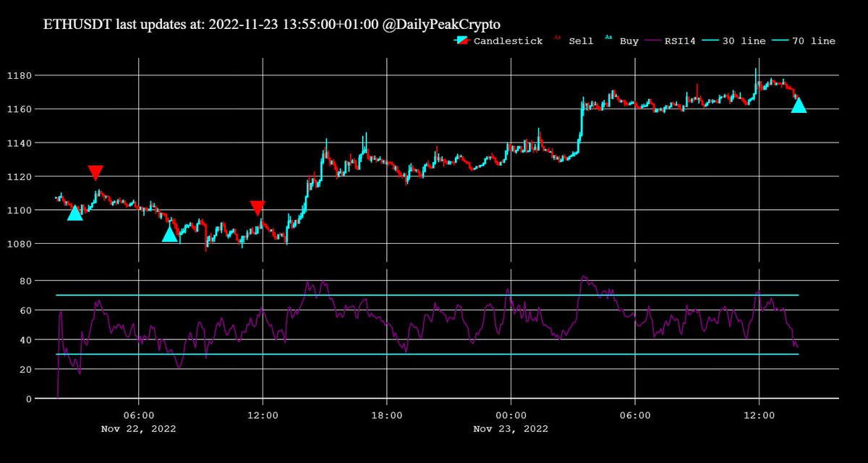Click the Nov 22, 2022 date label
This screenshot has height=463, width=868.
138,428
